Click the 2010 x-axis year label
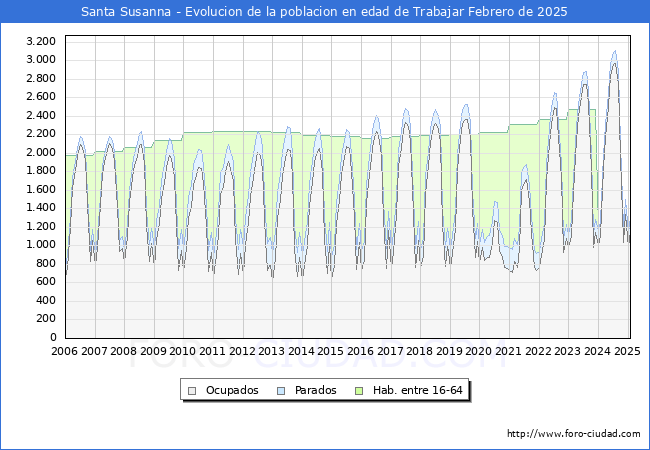 pos(183,351)
